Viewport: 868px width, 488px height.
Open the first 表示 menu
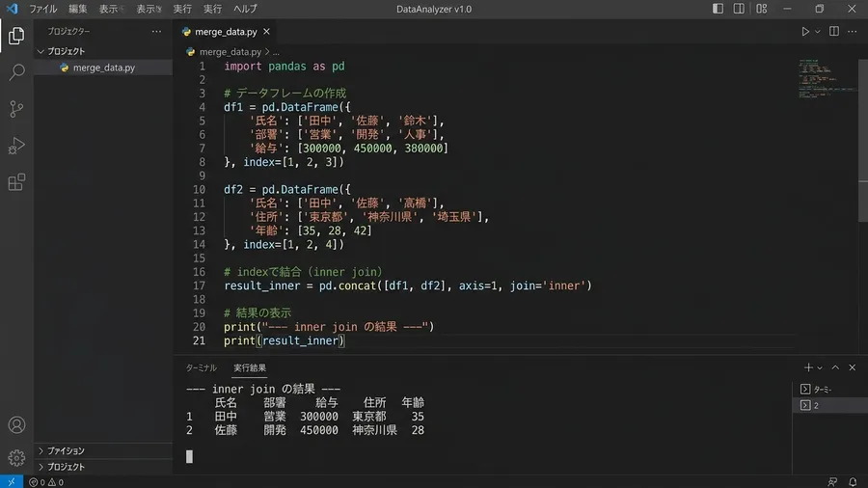point(110,9)
